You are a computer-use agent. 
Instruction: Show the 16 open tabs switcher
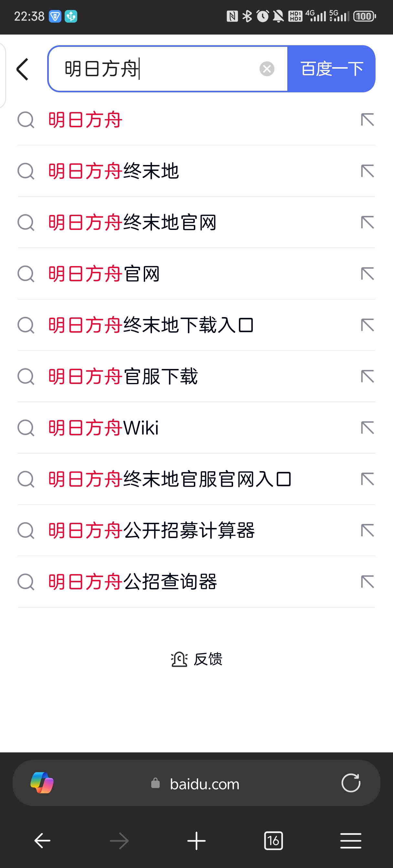coord(273,841)
